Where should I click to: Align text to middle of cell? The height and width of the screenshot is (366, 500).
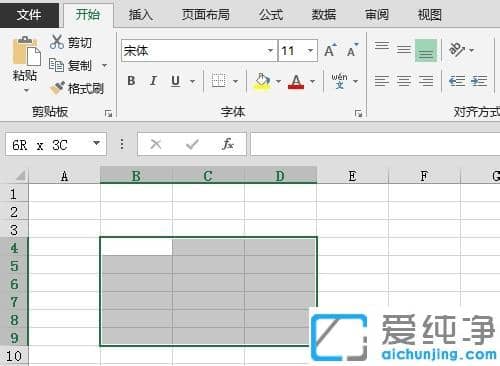tap(404, 50)
